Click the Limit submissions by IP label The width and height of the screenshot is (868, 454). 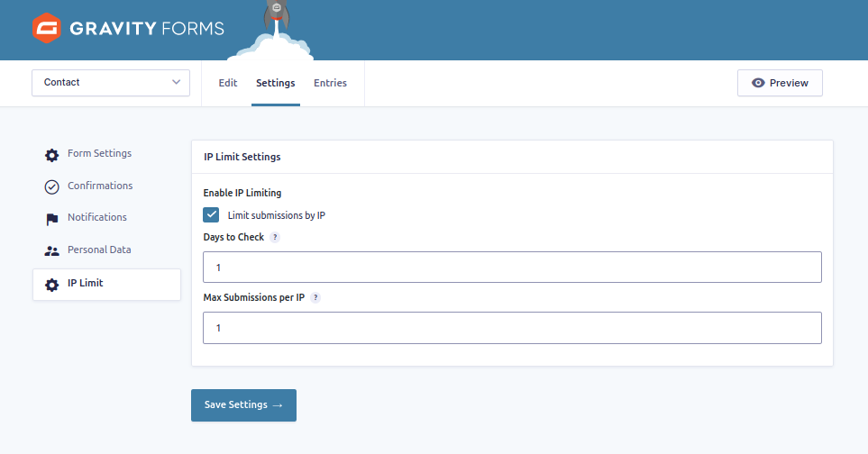[x=276, y=215]
